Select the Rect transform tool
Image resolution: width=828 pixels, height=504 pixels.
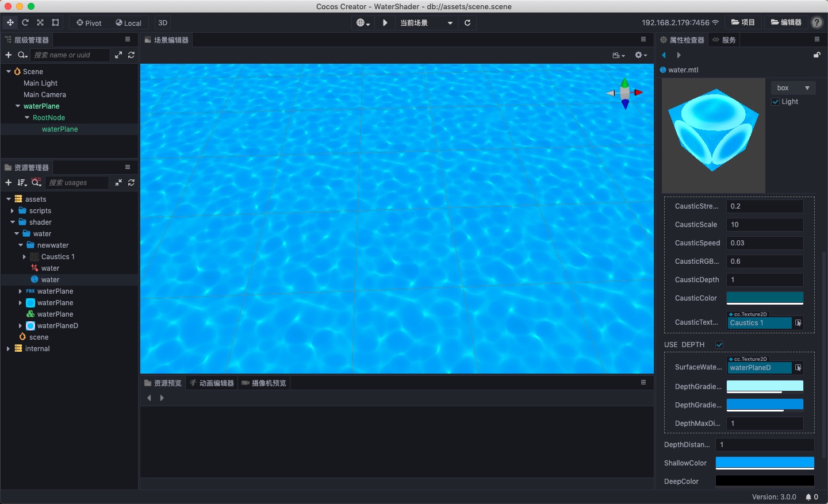pos(55,22)
